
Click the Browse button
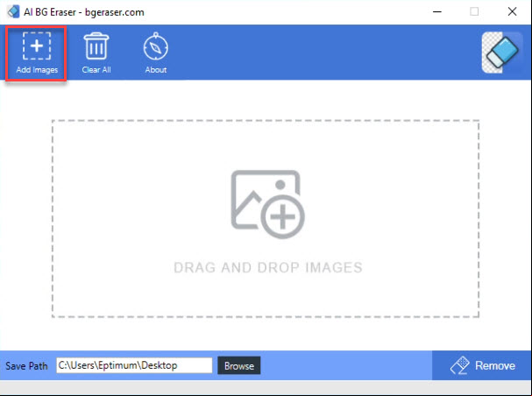(x=239, y=365)
